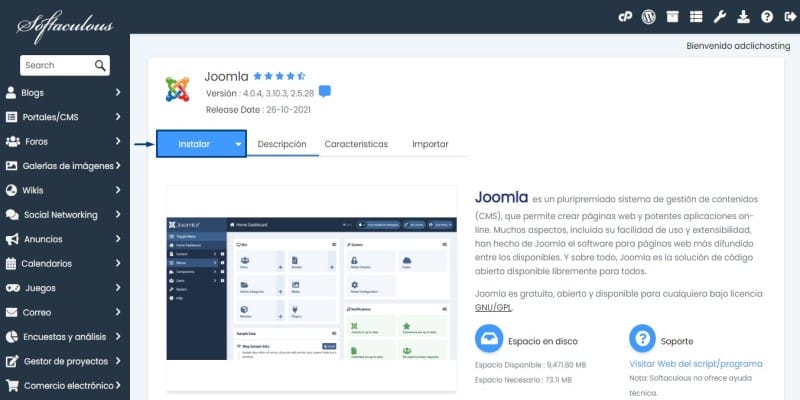The image size is (800, 400).
Task: Open the WordPress manager icon
Action: [648, 17]
